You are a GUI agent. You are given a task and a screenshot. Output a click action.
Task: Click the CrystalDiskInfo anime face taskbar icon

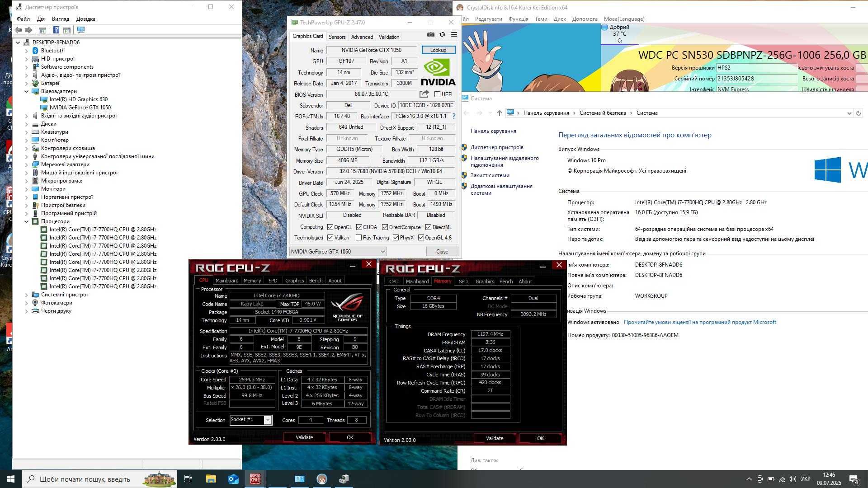click(x=322, y=479)
